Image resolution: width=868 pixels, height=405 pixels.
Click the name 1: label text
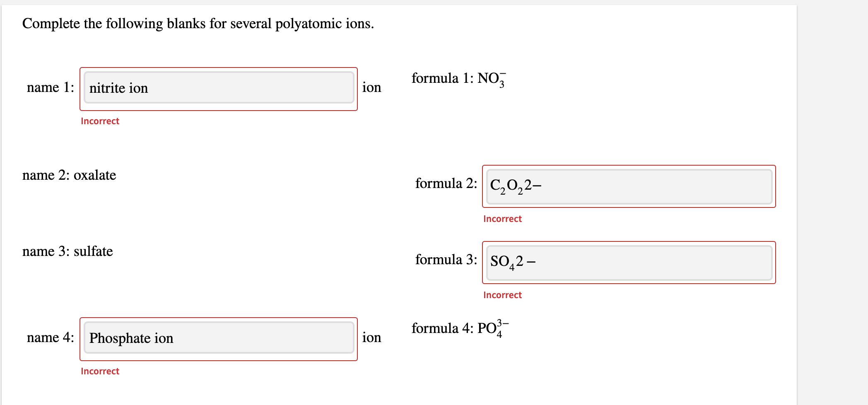[x=50, y=88]
